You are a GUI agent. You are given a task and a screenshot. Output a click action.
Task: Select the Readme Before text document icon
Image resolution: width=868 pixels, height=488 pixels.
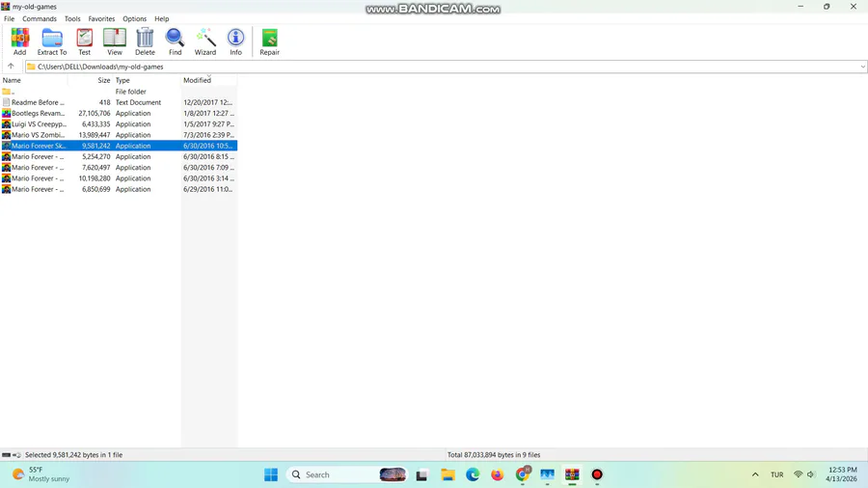point(6,102)
